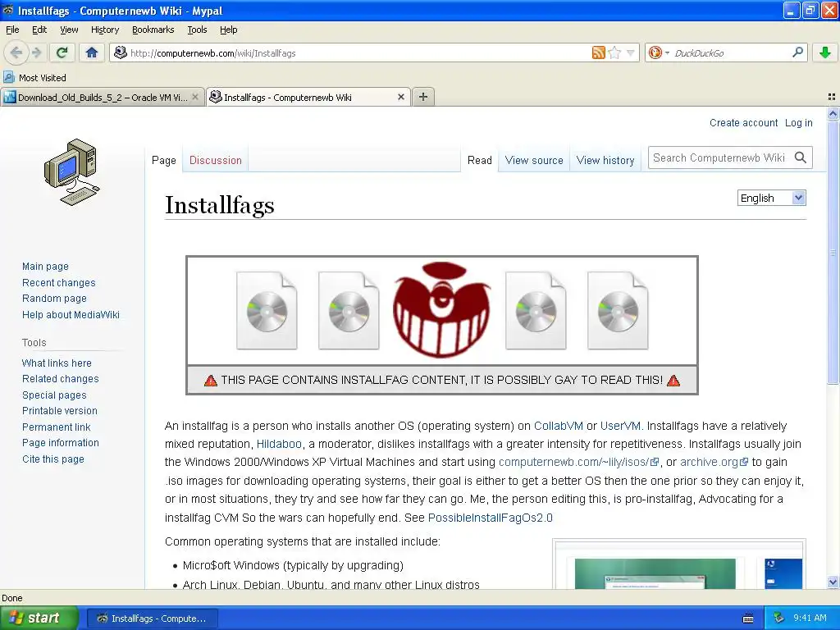Open the View history tab
840x630 pixels.
pos(605,160)
